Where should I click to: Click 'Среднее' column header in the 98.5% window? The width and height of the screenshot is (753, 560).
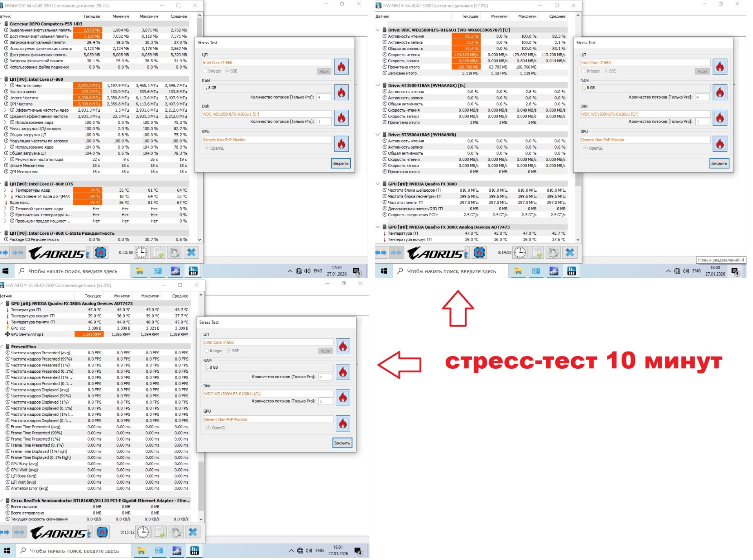[x=180, y=296]
